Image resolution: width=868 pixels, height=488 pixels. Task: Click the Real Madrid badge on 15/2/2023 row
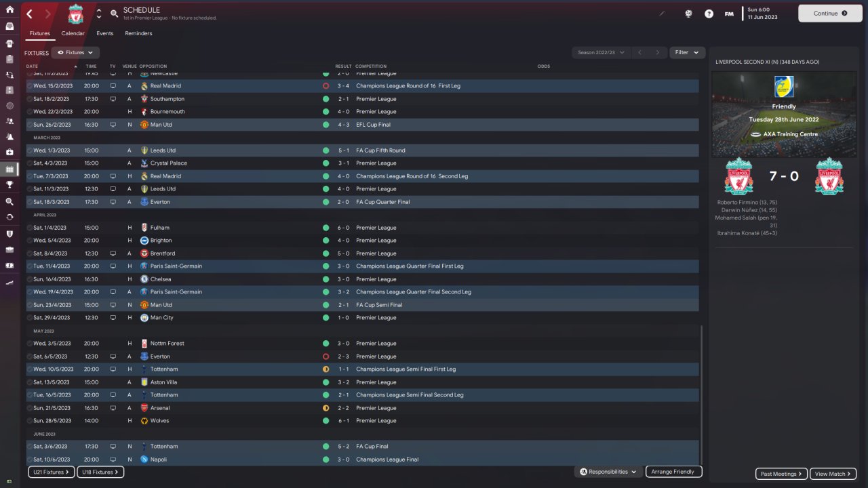144,86
